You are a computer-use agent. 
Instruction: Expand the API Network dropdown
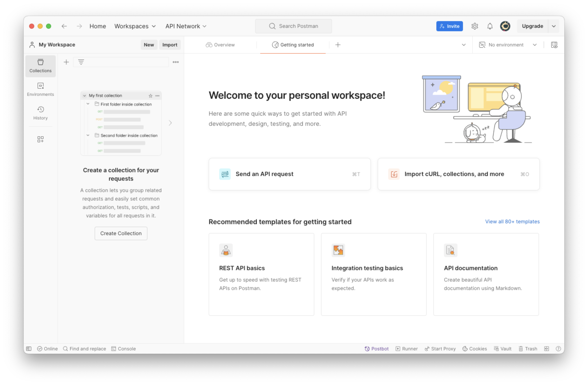pyautogui.click(x=186, y=26)
